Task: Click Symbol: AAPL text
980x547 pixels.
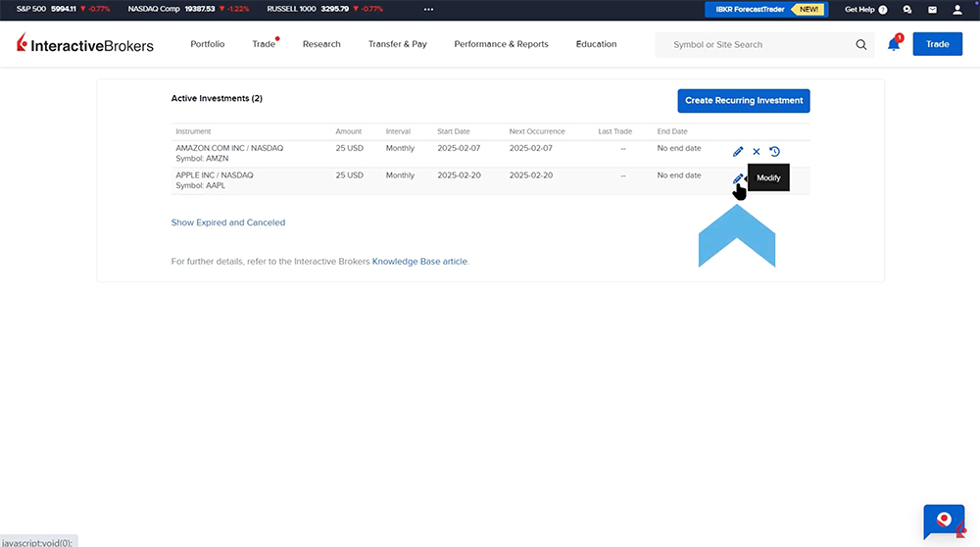Action: (x=201, y=185)
